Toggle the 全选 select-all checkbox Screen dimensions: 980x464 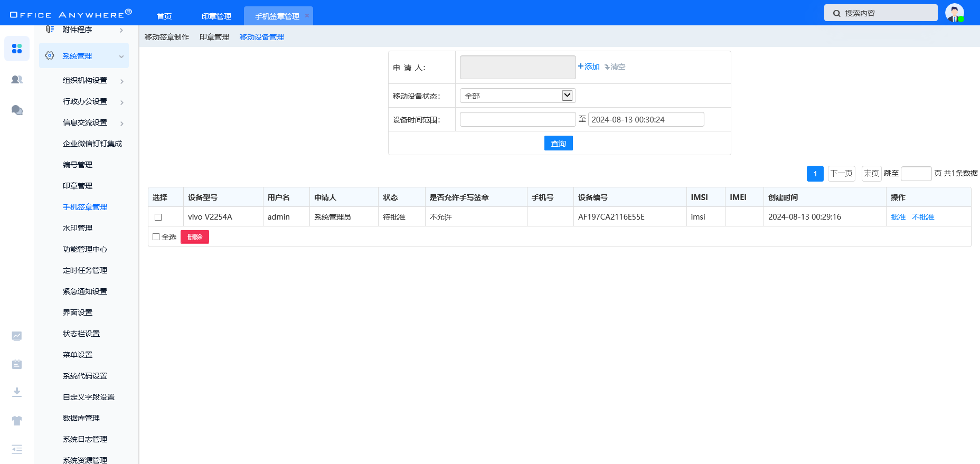(156, 237)
